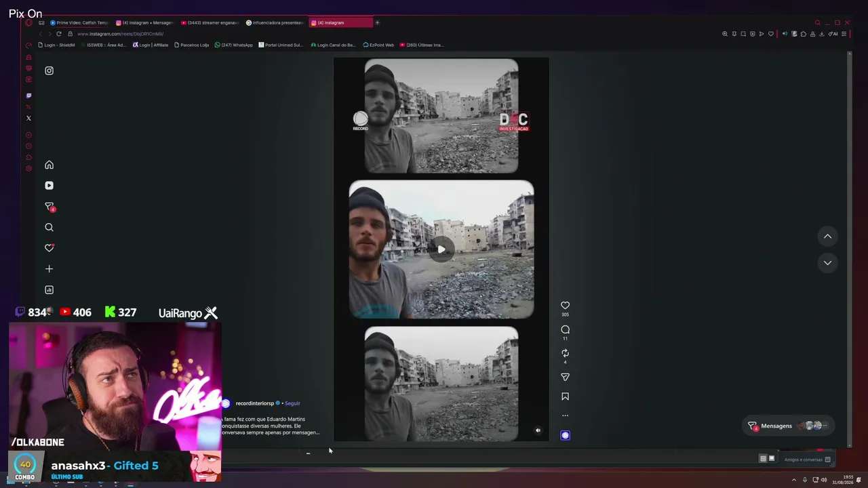The image size is (868, 488).
Task: Open the Mensagens floating panel
Action: point(789,426)
